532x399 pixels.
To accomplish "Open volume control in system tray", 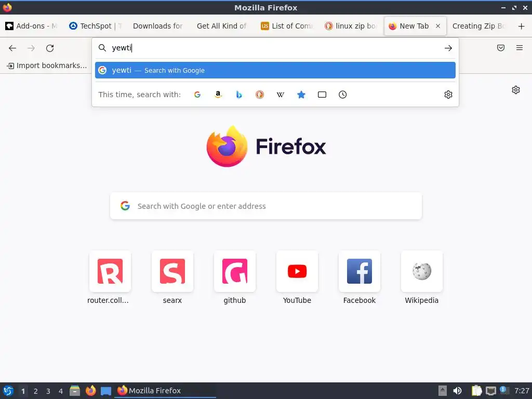I will (x=457, y=391).
